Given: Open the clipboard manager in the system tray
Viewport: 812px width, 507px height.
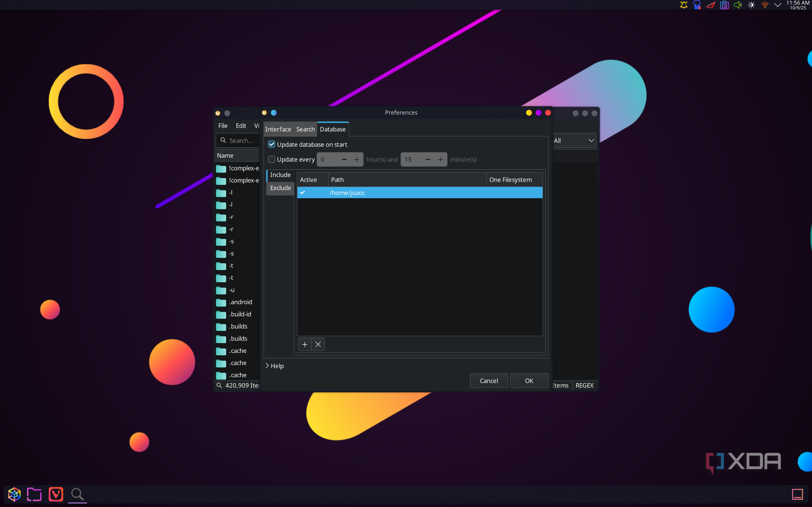Looking at the screenshot, I should tap(724, 5).
